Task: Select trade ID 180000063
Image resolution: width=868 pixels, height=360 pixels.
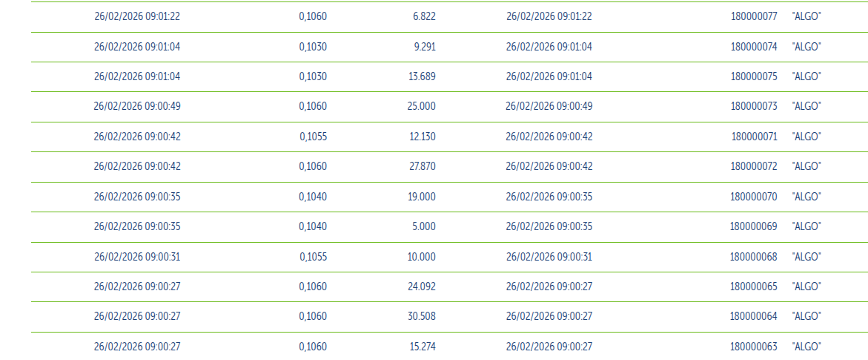Action: click(753, 347)
